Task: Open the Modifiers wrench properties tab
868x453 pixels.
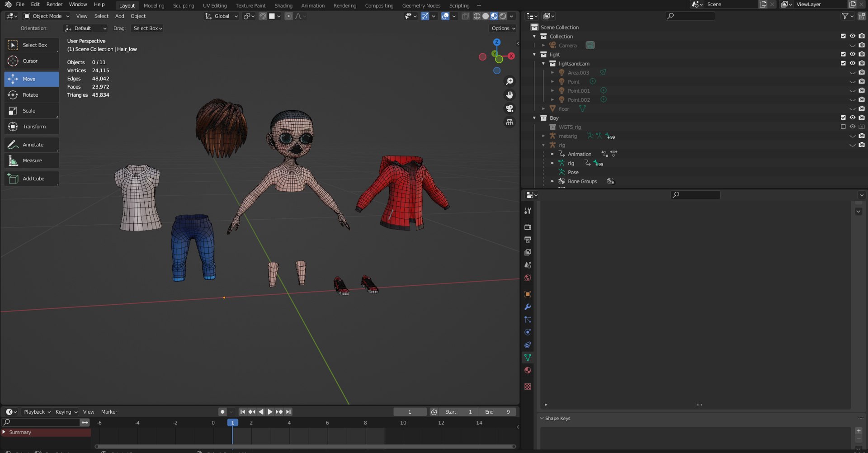Action: point(528,307)
